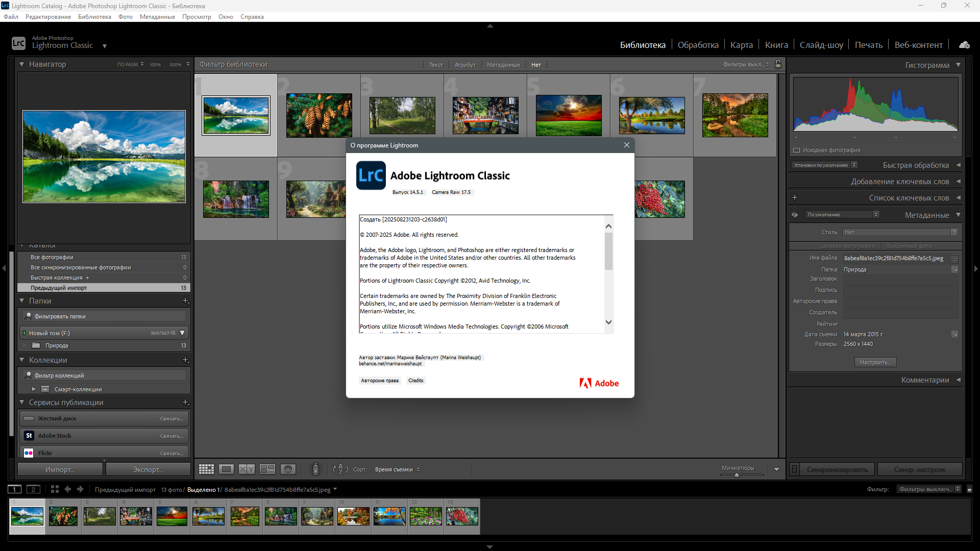Viewport: 980px width, 551px height.
Task: Click capture date action icon in metadata
Action: pos(954,334)
